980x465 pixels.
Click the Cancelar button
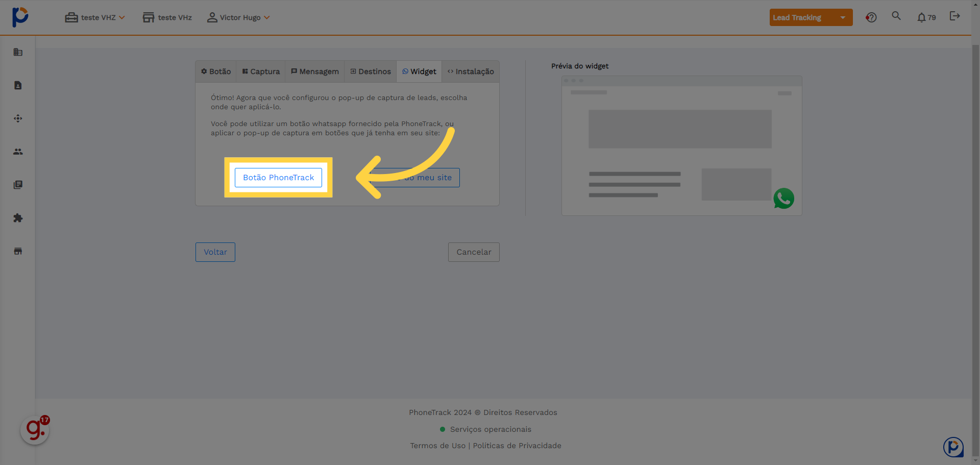coord(474,252)
